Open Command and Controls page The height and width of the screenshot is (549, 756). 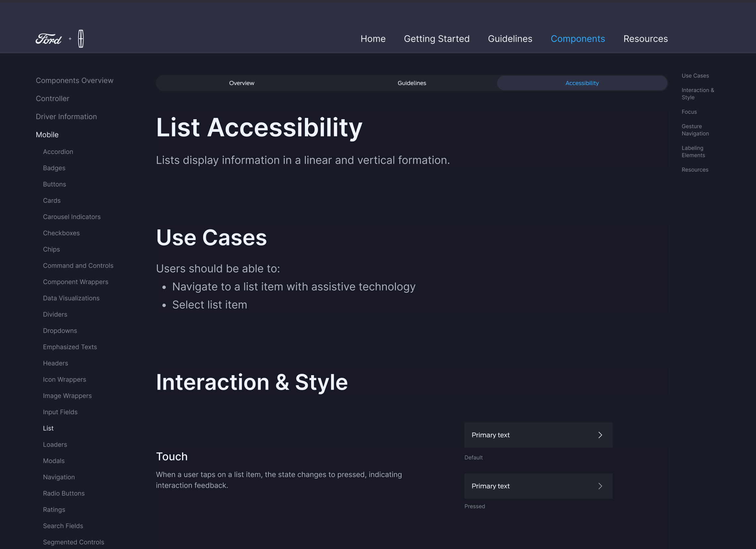pos(78,266)
